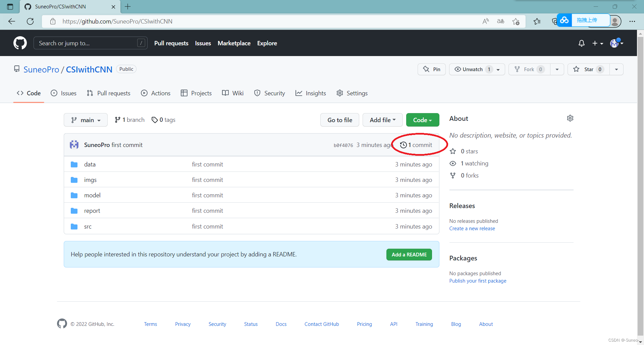Click the browser back arrow
The image size is (644, 345).
click(x=12, y=21)
